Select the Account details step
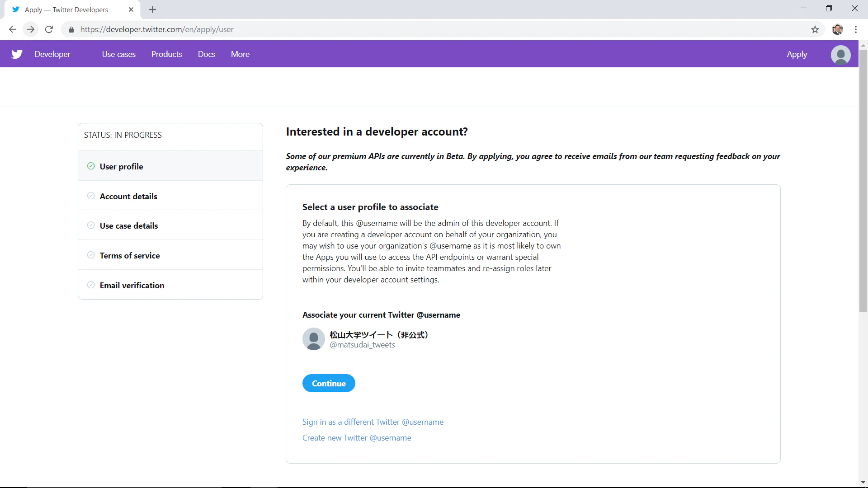Viewport: 868px width, 488px height. tap(170, 196)
